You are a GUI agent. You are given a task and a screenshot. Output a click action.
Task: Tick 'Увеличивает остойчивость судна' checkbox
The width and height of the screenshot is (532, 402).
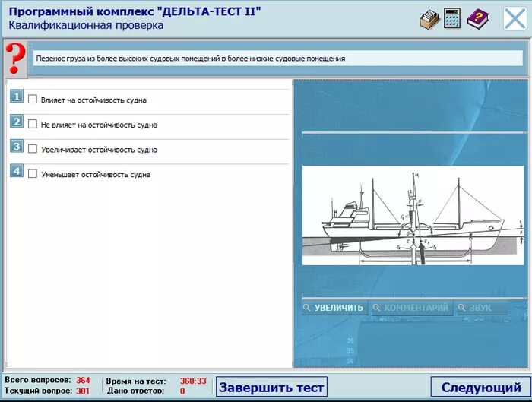33,149
